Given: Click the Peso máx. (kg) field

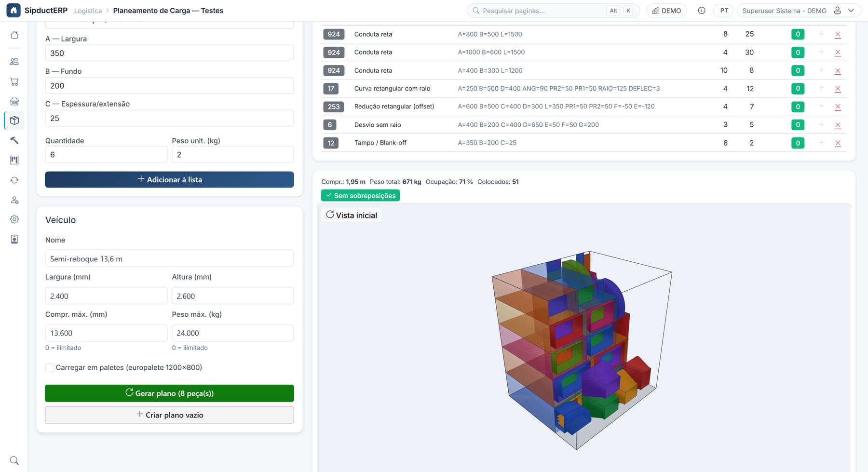Looking at the screenshot, I should coord(232,333).
